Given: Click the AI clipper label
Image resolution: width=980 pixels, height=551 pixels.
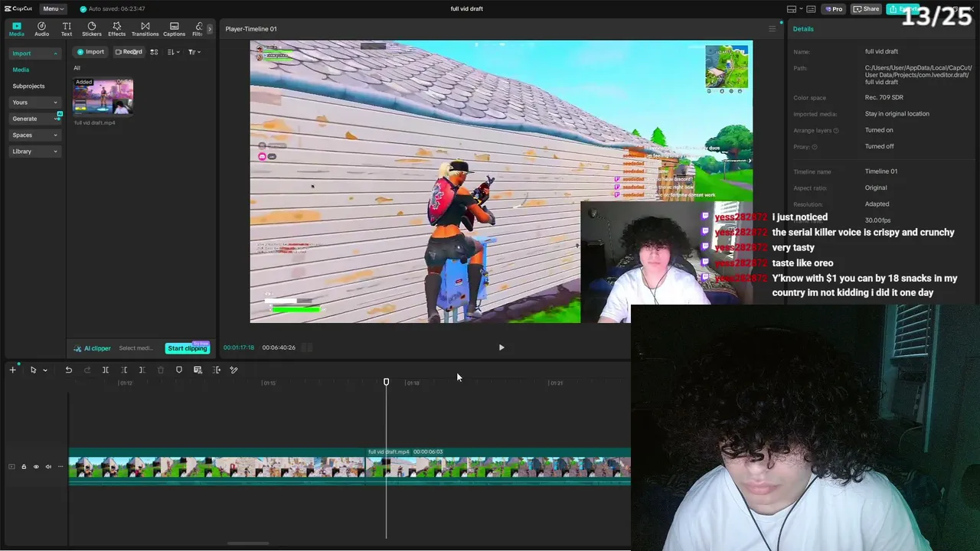Looking at the screenshot, I should (92, 348).
